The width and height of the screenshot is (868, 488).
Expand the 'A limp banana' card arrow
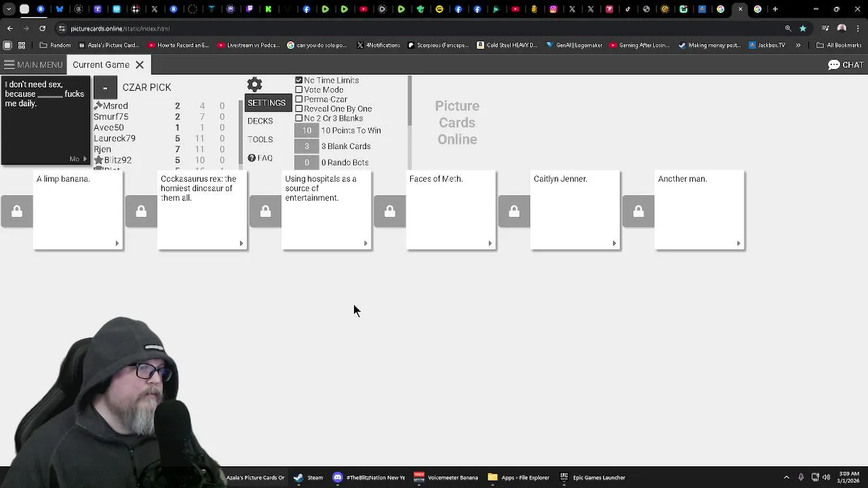(117, 243)
